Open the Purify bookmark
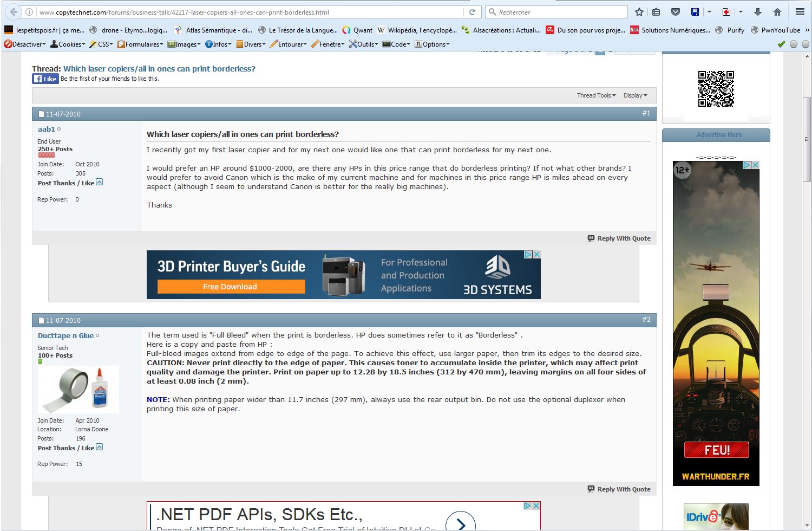The width and height of the screenshot is (812, 531). (730, 30)
